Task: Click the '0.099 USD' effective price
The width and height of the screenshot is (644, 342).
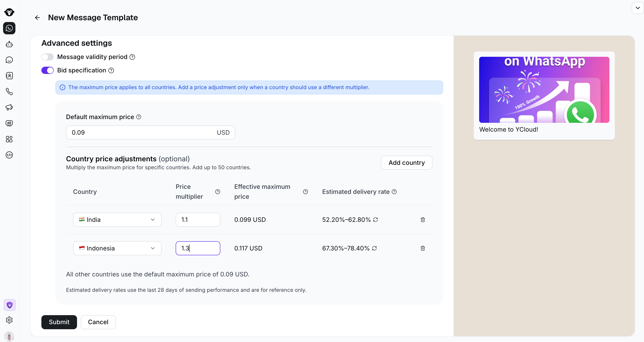Action: click(250, 220)
